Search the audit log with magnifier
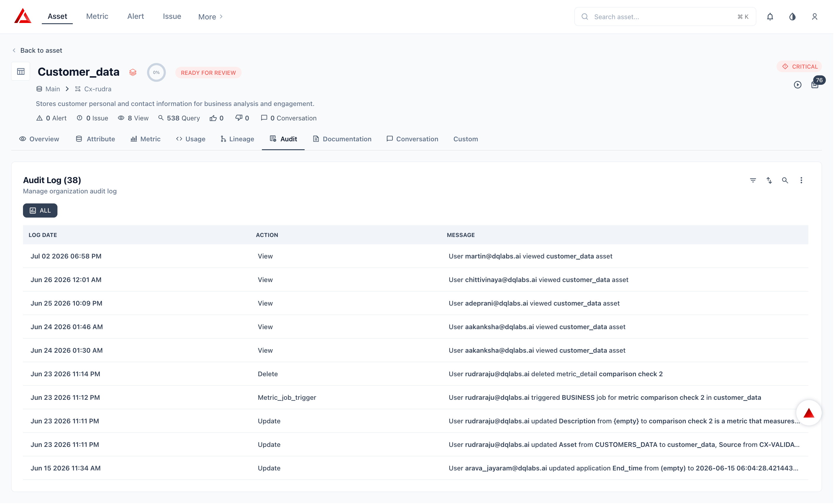This screenshot has width=834, height=504. (786, 180)
